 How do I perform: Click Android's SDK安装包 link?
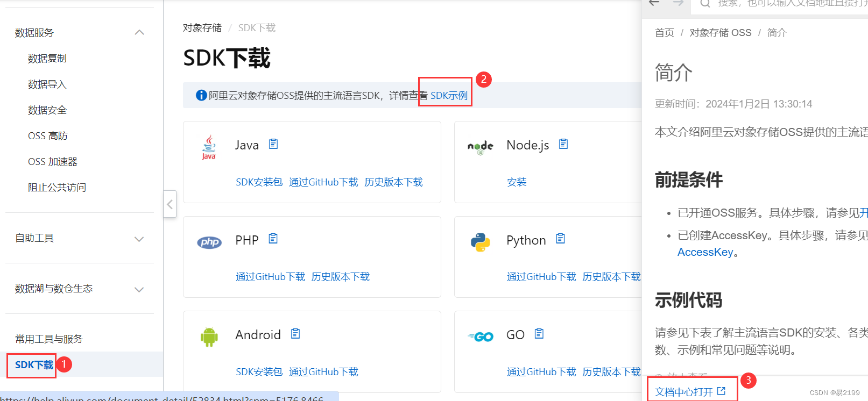(259, 372)
